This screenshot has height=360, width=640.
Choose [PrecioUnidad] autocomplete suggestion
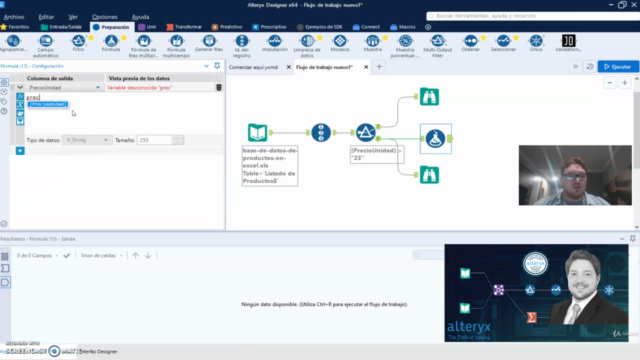click(x=48, y=104)
